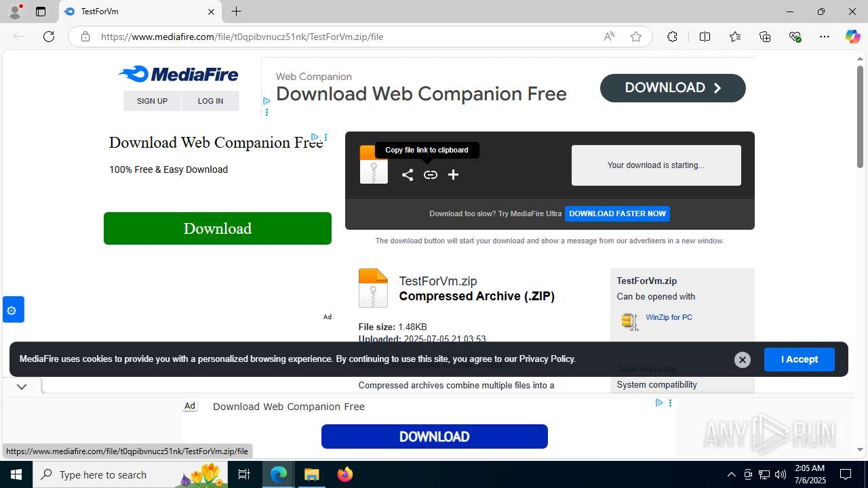Open Edge Settings and more menu
Image resolution: width=868 pixels, height=488 pixels.
825,37
